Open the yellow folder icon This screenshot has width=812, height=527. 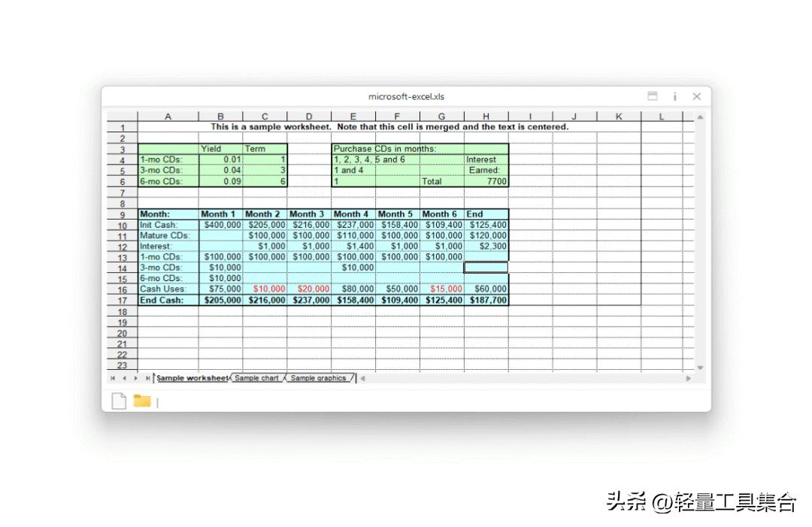(x=142, y=400)
